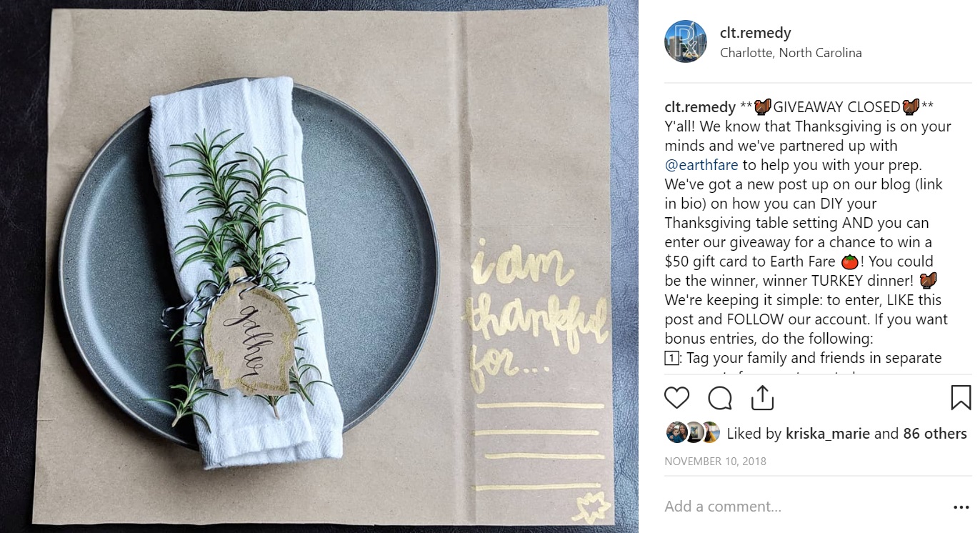Click clt.remedy username in caption
Screen dimensions: 980x533
tap(700, 107)
